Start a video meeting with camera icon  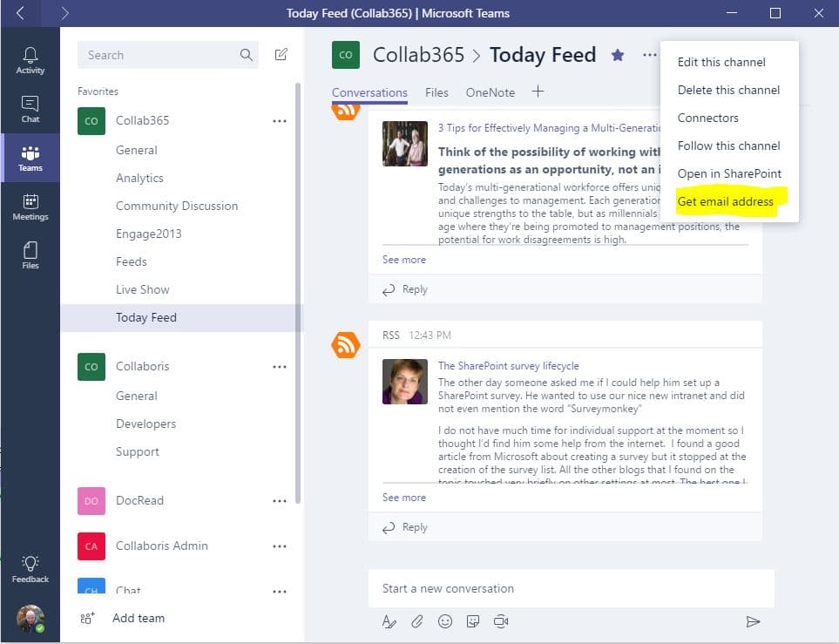tap(501, 621)
